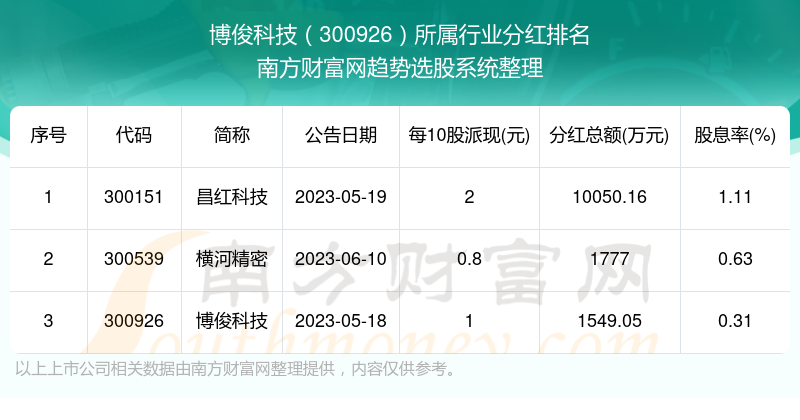The width and height of the screenshot is (800, 420).
Task: Click the date 2023-06-10
Action: point(341,259)
